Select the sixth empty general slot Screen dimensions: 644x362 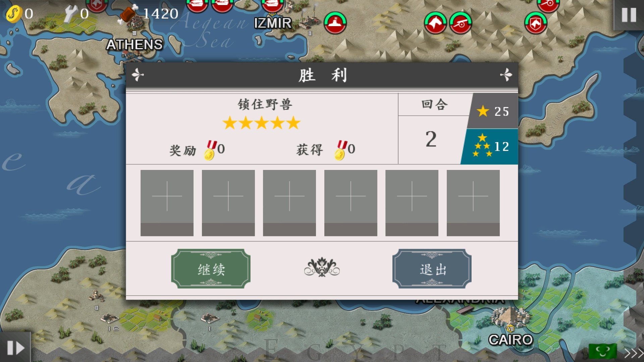pyautogui.click(x=473, y=203)
